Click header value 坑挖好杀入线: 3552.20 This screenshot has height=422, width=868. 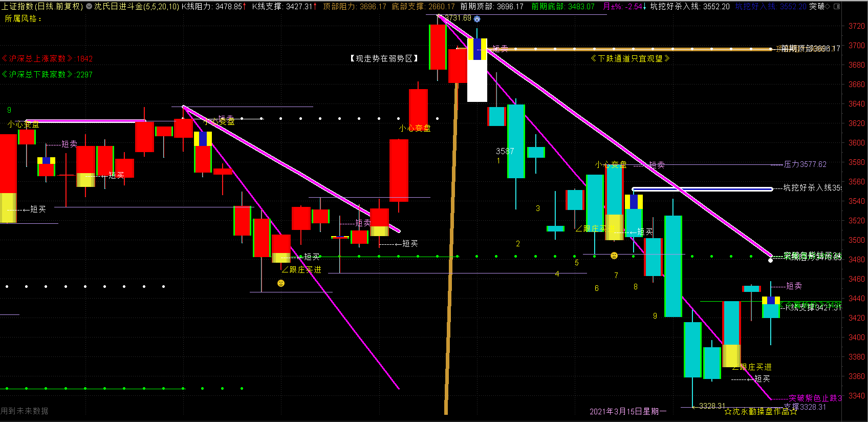(690, 7)
